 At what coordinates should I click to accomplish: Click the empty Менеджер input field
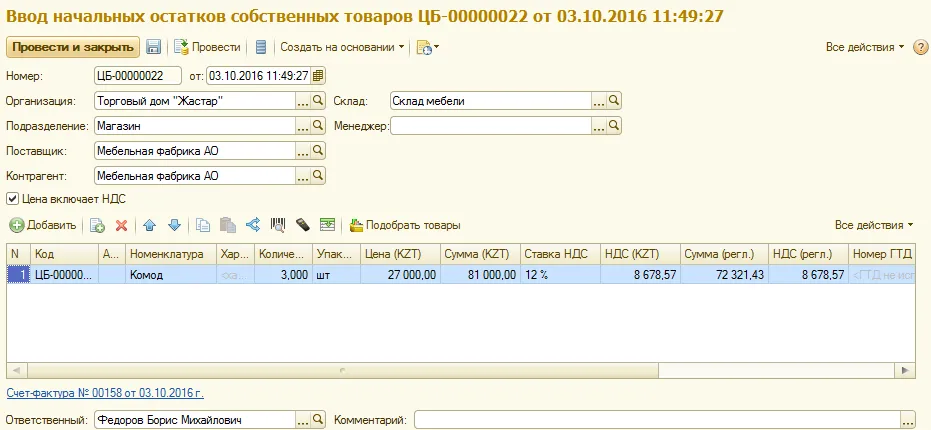point(490,126)
